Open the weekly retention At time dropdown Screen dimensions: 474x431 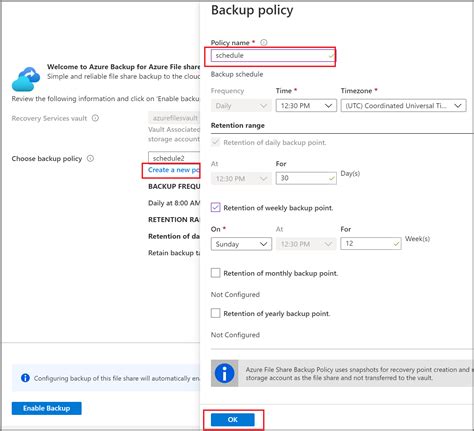coord(306,244)
